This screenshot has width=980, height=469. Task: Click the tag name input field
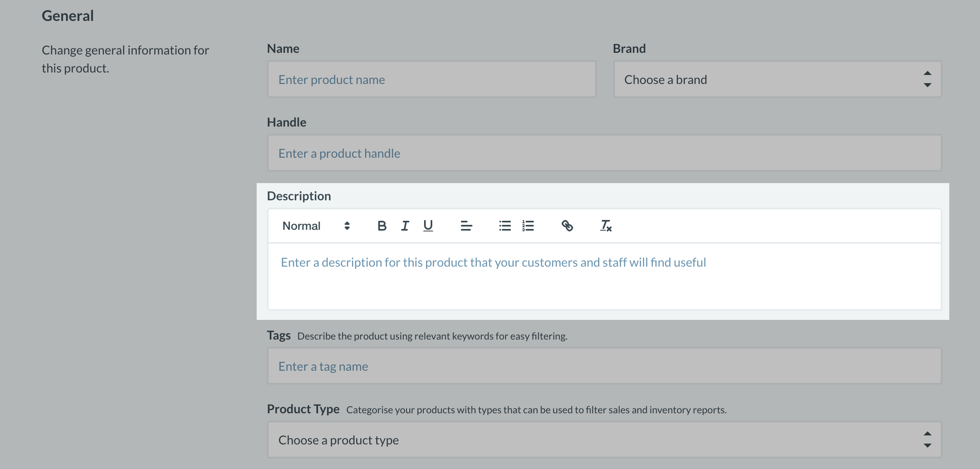(x=604, y=366)
